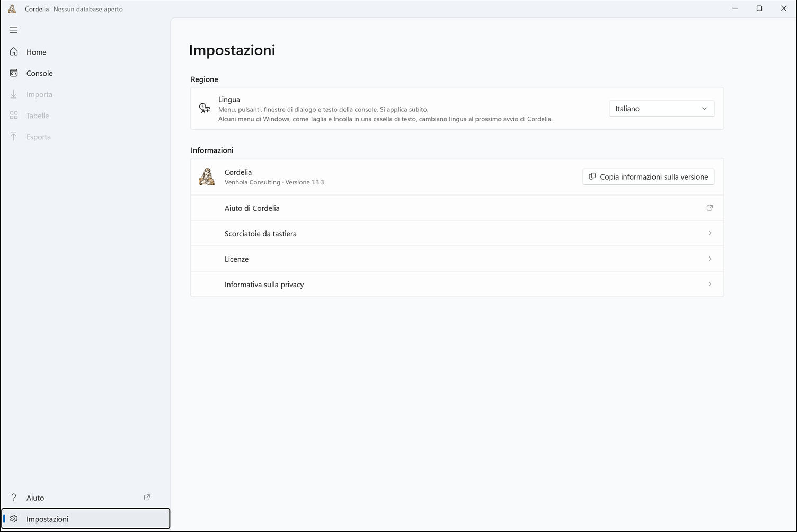Open Scorciatoie da tastiera

[x=457, y=234]
